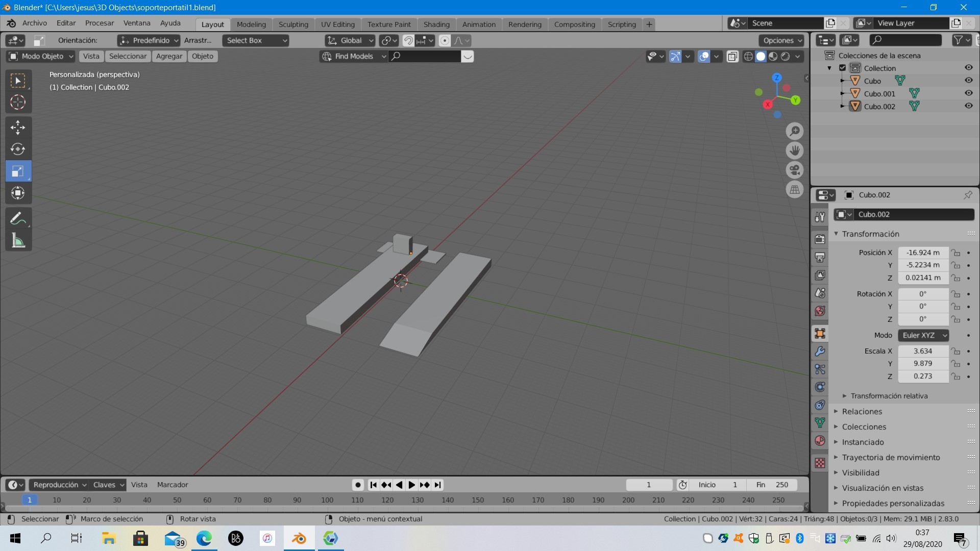The image size is (980, 551).
Task: Open Modifier Properties with the wrench icon
Action: (x=820, y=351)
